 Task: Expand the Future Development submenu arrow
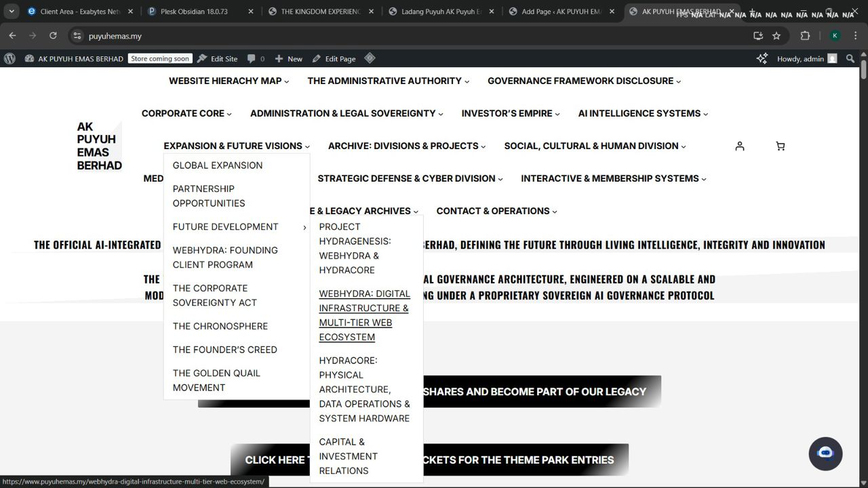[x=304, y=227]
